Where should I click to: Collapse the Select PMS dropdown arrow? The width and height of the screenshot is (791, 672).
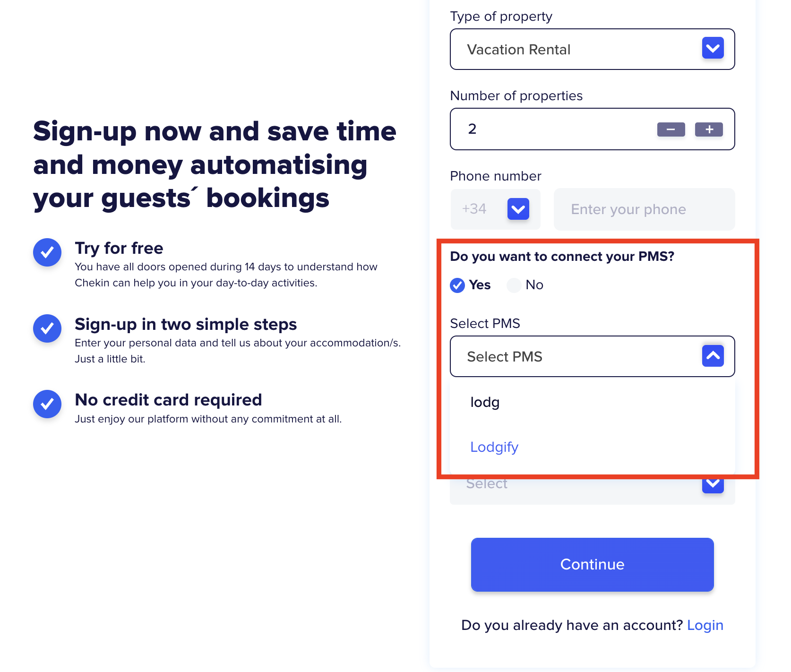coord(713,356)
